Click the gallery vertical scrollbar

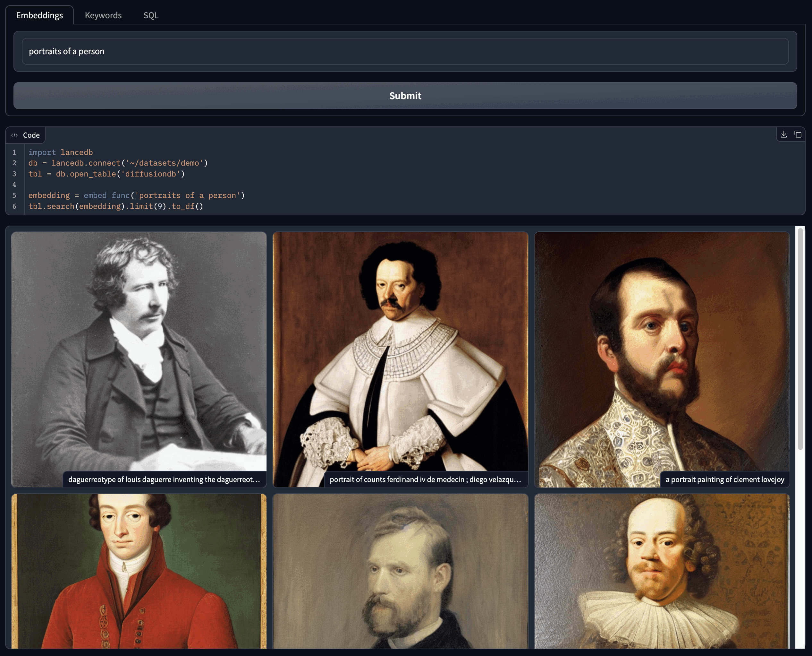(x=800, y=338)
